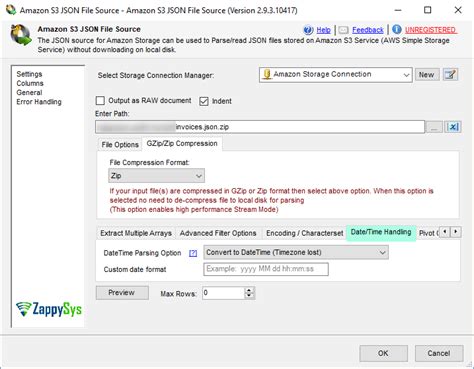Open the Feedback link
Image resolution: width=474 pixels, height=369 pixels.
click(x=368, y=30)
